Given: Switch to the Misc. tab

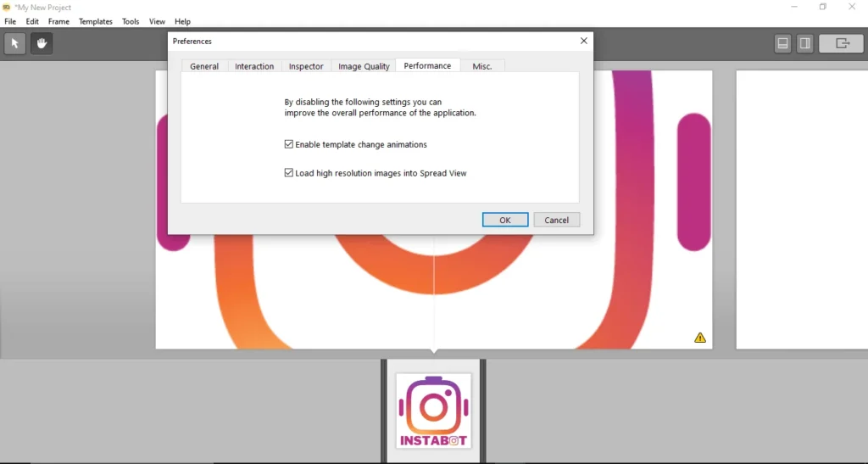Looking at the screenshot, I should click(x=482, y=66).
